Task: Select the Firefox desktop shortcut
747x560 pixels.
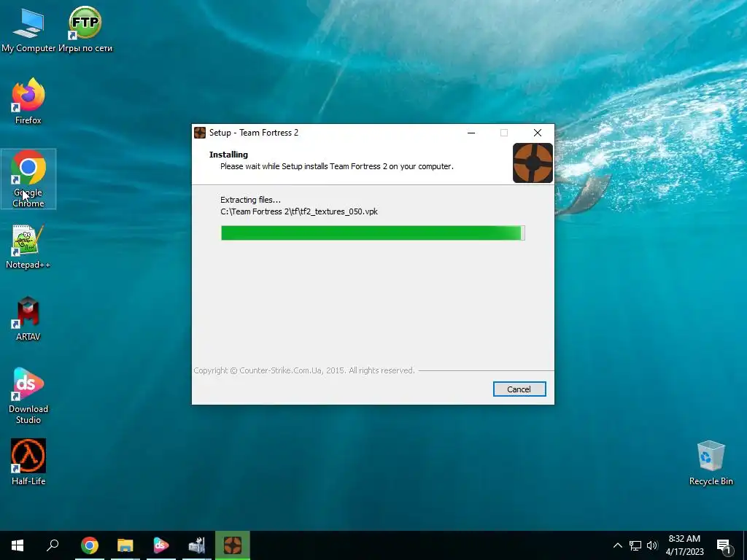Action: [x=28, y=101]
